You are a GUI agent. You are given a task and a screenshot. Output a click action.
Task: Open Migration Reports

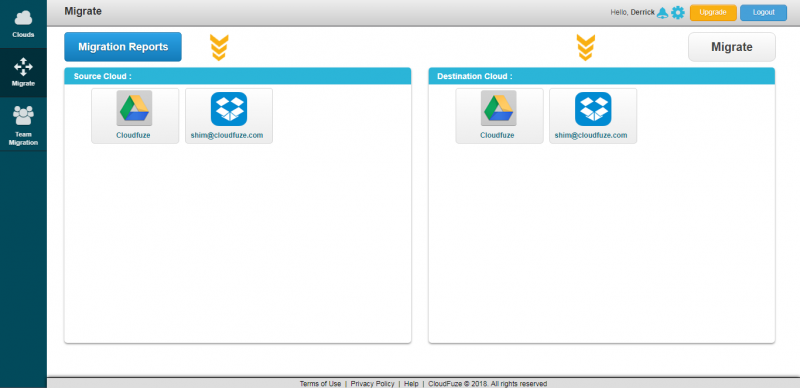point(123,47)
